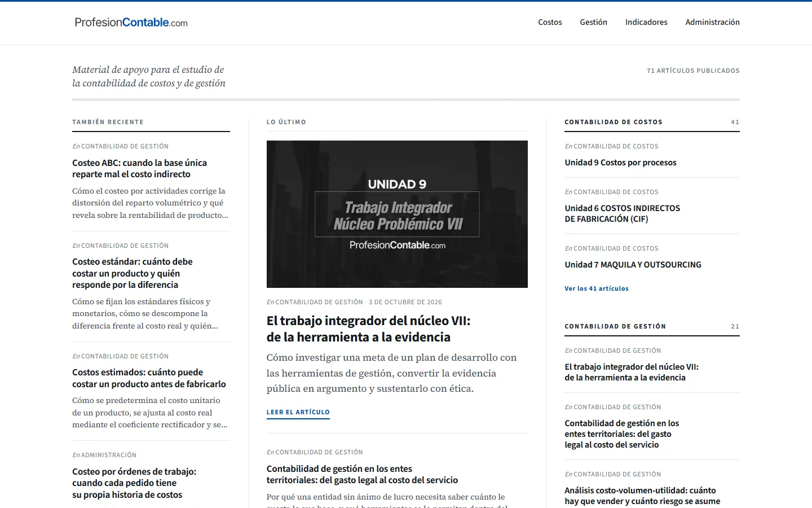This screenshot has height=508, width=812.
Task: Click the 'Leer el artículo' link
Action: [x=298, y=413]
